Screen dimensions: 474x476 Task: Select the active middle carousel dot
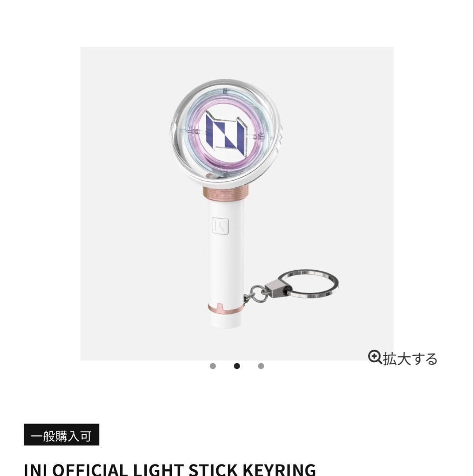point(237,366)
